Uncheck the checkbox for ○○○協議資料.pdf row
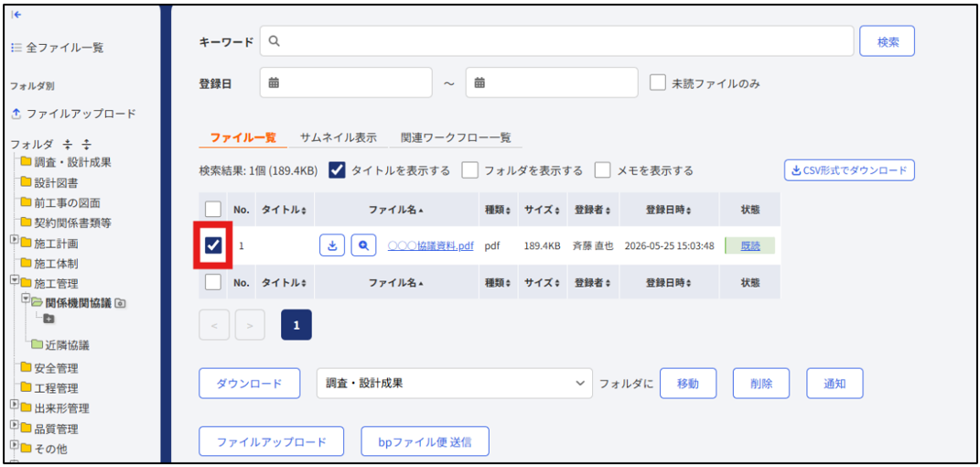The image size is (980, 467). click(x=213, y=245)
